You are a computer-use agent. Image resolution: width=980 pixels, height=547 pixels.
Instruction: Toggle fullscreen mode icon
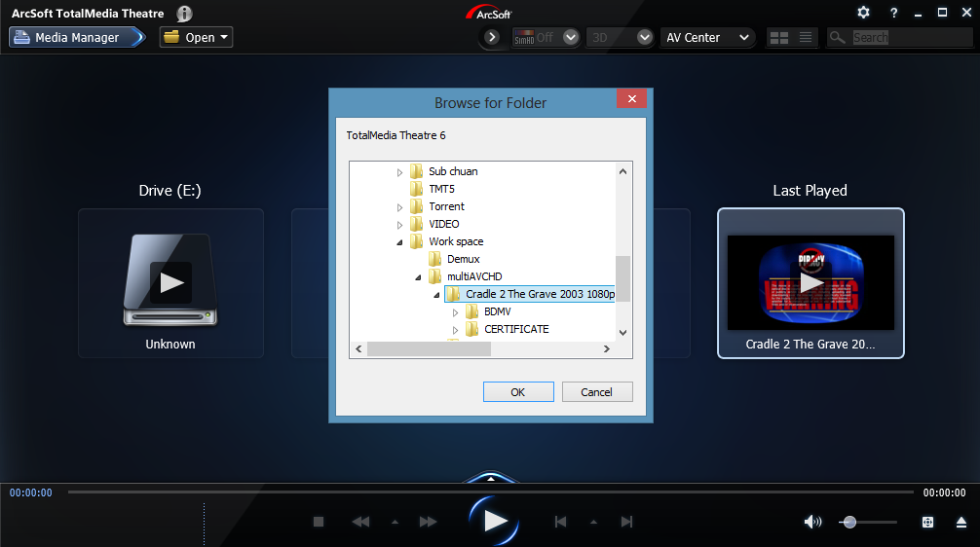tap(928, 522)
